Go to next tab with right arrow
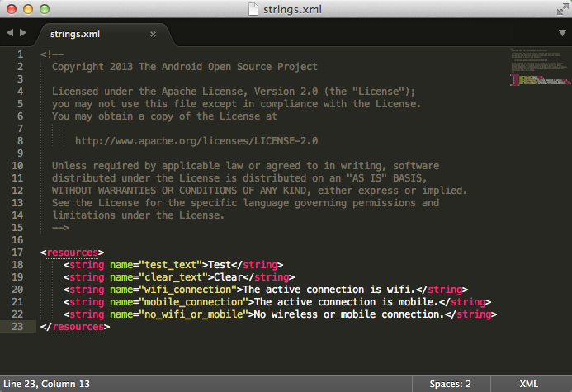 [x=23, y=33]
